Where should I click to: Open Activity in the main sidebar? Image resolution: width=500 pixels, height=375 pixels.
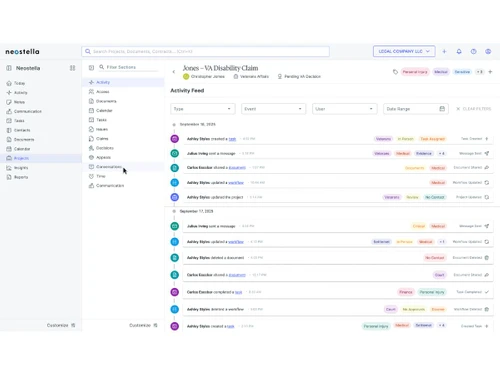point(21,93)
